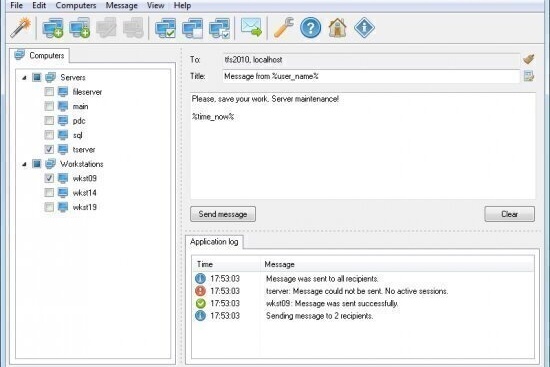Click the invert computer selection toolbar icon
This screenshot has height=367, width=550.
coord(219,28)
